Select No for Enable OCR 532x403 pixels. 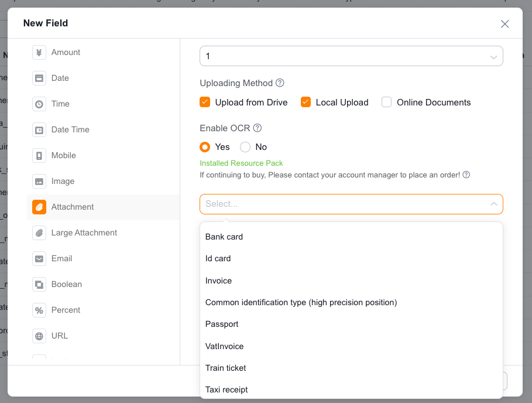(x=245, y=147)
